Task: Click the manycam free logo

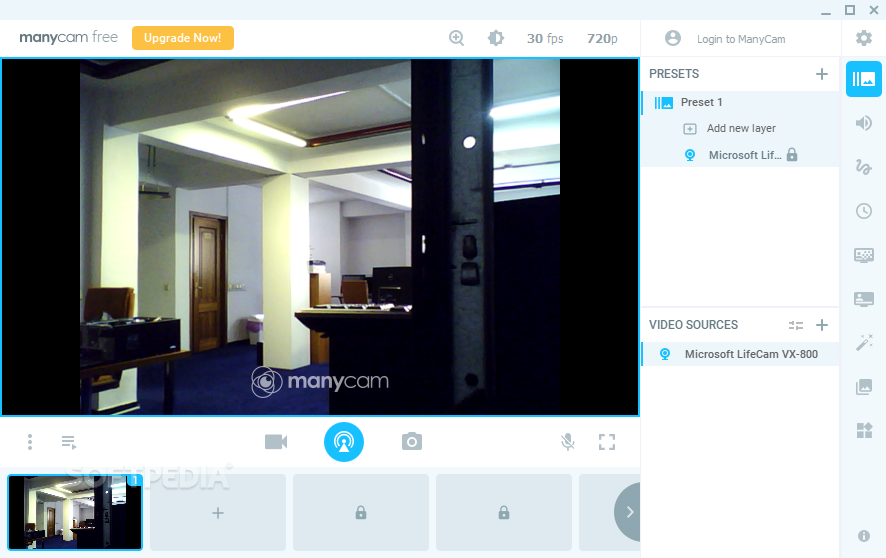Action: [68, 38]
